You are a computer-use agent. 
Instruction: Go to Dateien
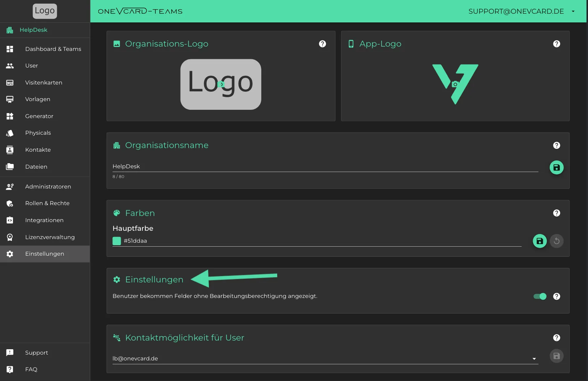(45, 167)
